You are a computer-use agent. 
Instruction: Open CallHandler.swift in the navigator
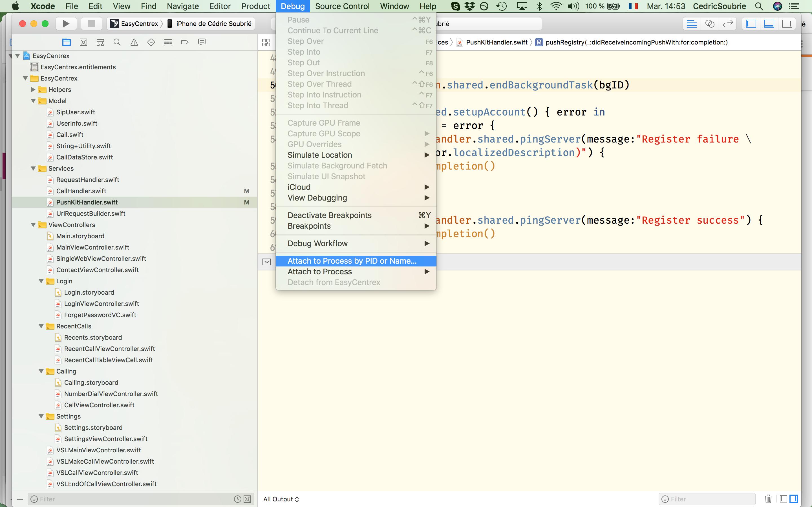[x=81, y=191]
